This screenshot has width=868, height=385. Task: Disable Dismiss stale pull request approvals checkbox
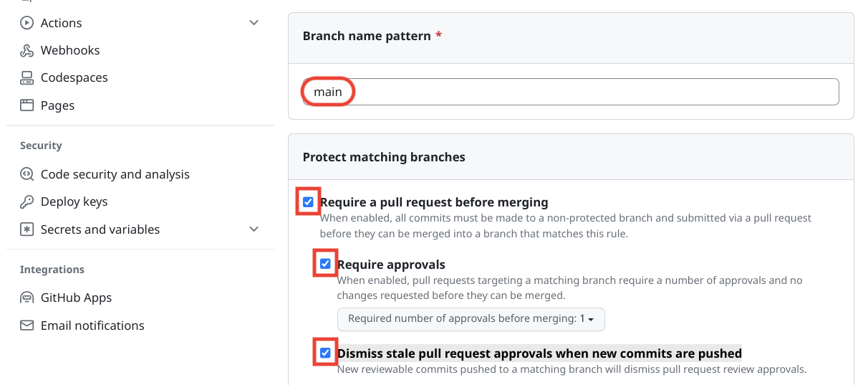[325, 353]
